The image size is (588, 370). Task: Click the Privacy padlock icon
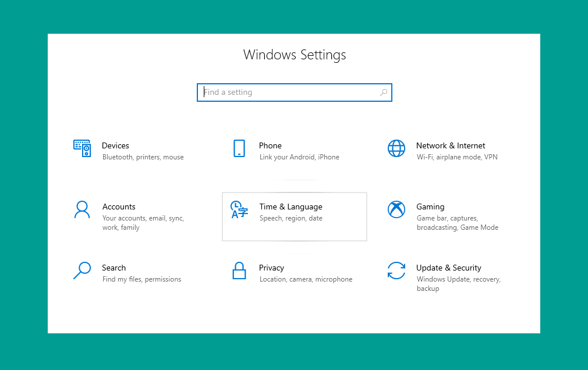239,271
